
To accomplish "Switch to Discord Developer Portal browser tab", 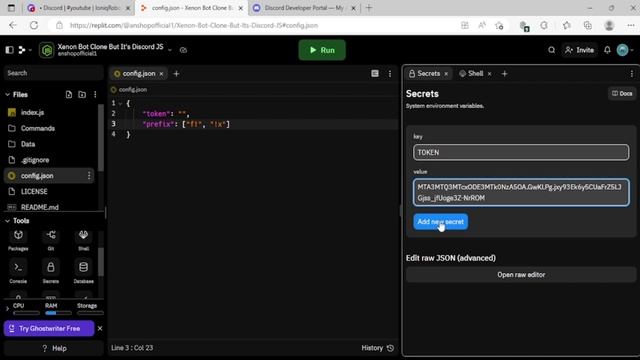I will point(304,8).
